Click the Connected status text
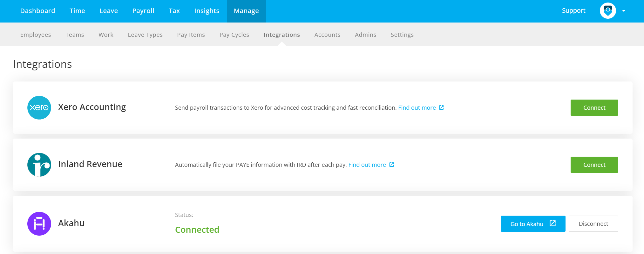This screenshot has width=644, height=254. tap(197, 230)
